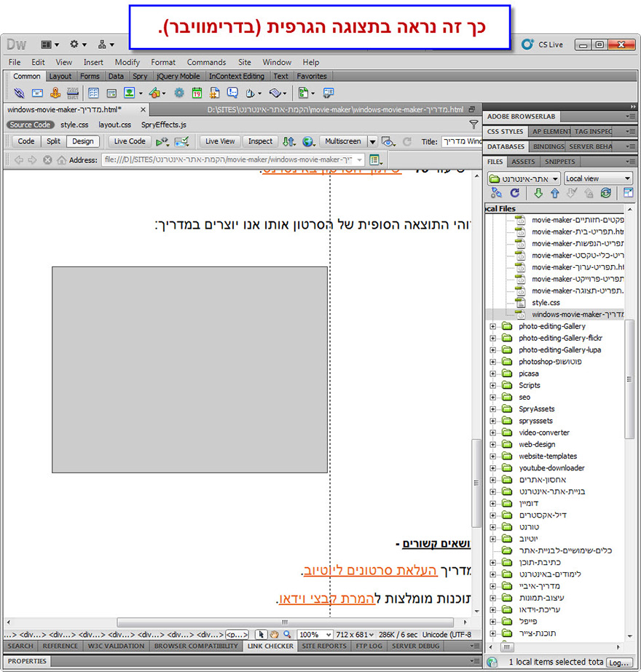Click the Log... button
641x672 pixels.
619,662
